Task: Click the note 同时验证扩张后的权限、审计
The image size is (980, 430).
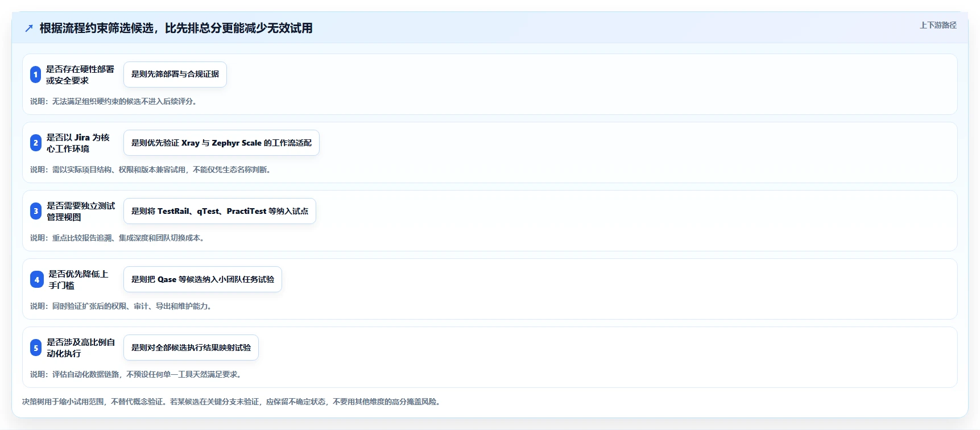Action: [121, 306]
